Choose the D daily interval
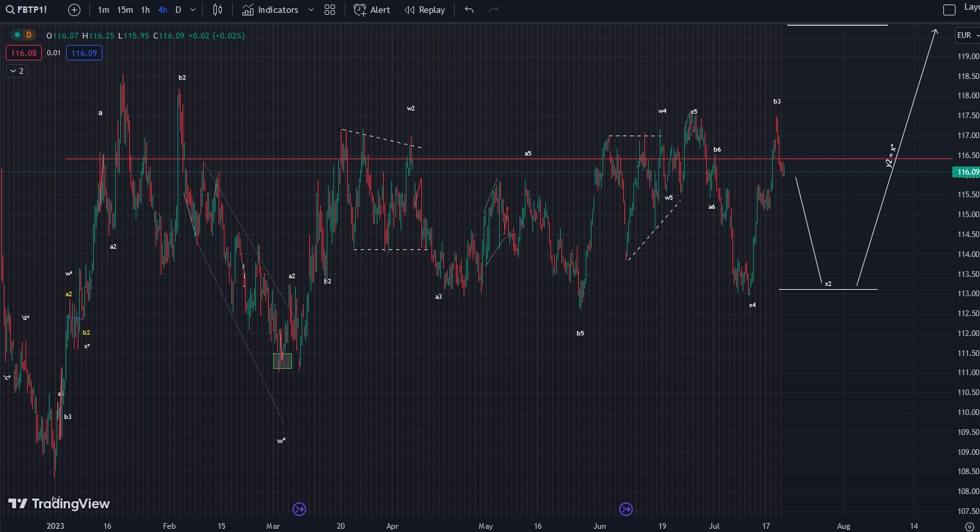This screenshot has height=532, width=980. pyautogui.click(x=178, y=10)
